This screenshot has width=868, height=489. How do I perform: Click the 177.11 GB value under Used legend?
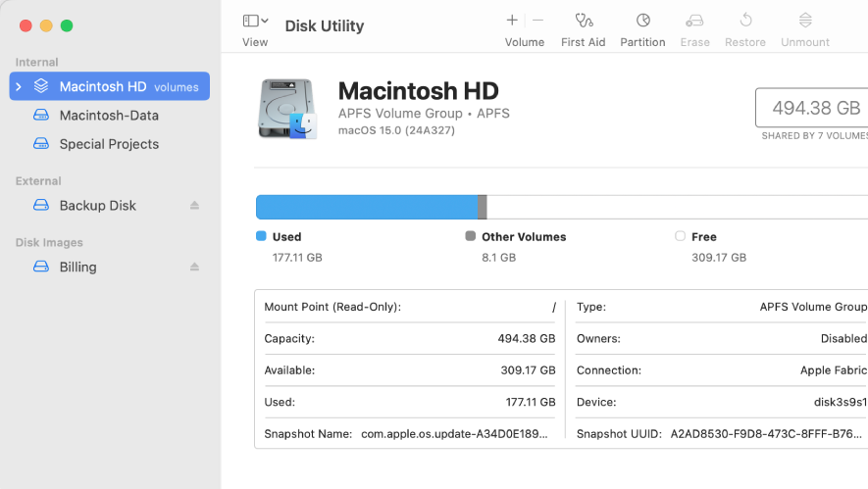[x=297, y=257]
